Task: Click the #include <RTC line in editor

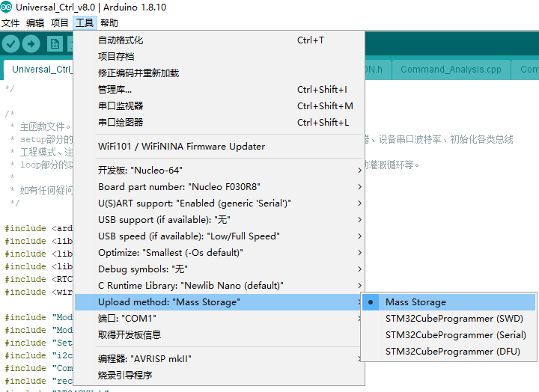Action: pos(39,279)
